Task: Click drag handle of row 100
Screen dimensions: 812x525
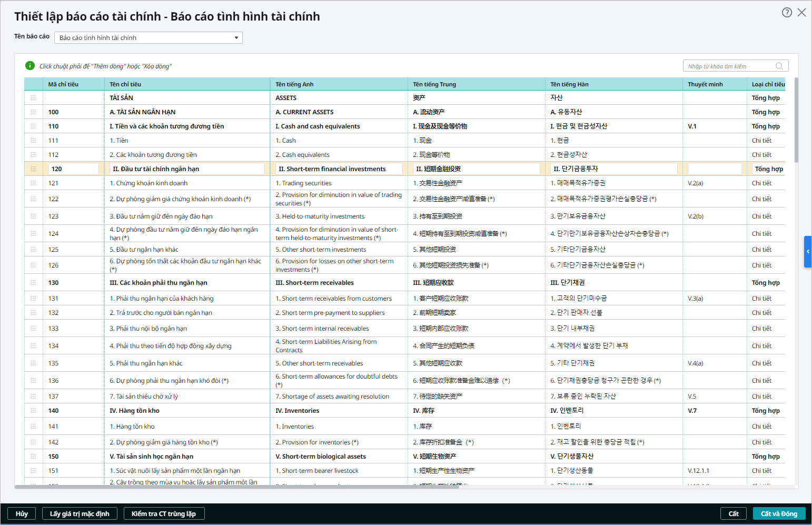Action: click(x=33, y=112)
